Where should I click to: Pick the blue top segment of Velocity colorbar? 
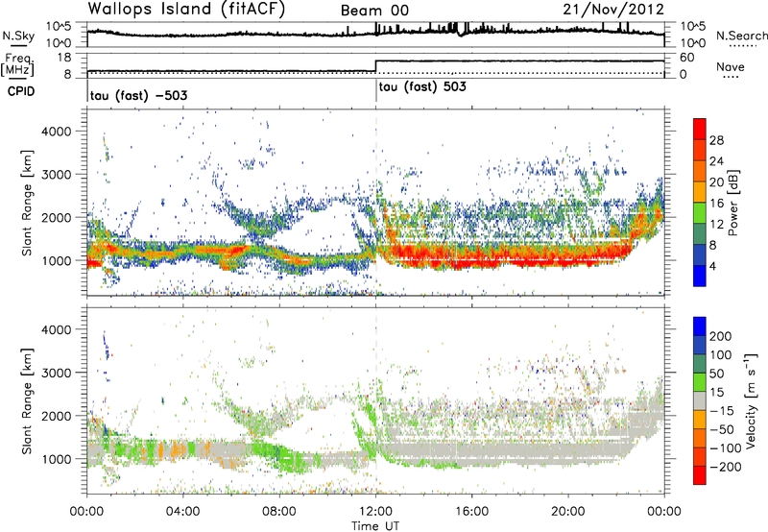click(x=700, y=326)
